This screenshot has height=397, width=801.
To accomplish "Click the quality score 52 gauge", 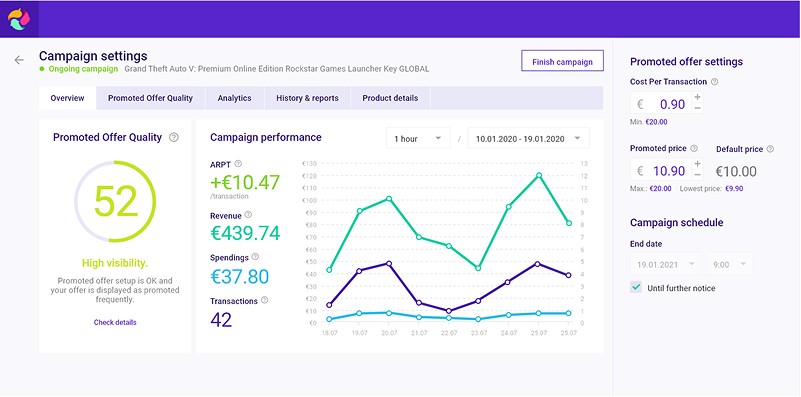I will point(115,201).
